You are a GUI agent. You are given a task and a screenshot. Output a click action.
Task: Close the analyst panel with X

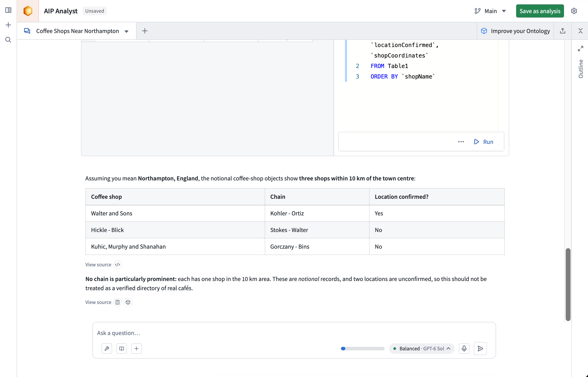click(580, 31)
